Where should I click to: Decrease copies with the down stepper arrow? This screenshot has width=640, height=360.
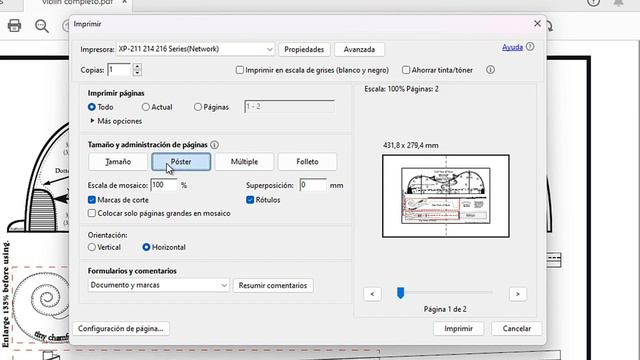137,73
